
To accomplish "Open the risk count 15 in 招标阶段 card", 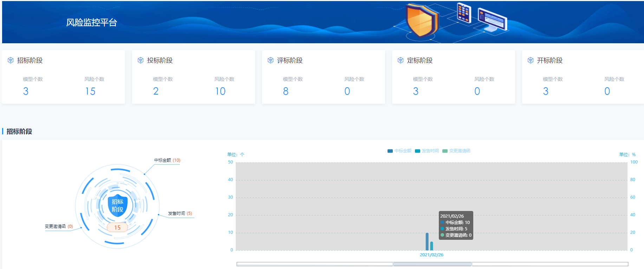I will [90, 91].
